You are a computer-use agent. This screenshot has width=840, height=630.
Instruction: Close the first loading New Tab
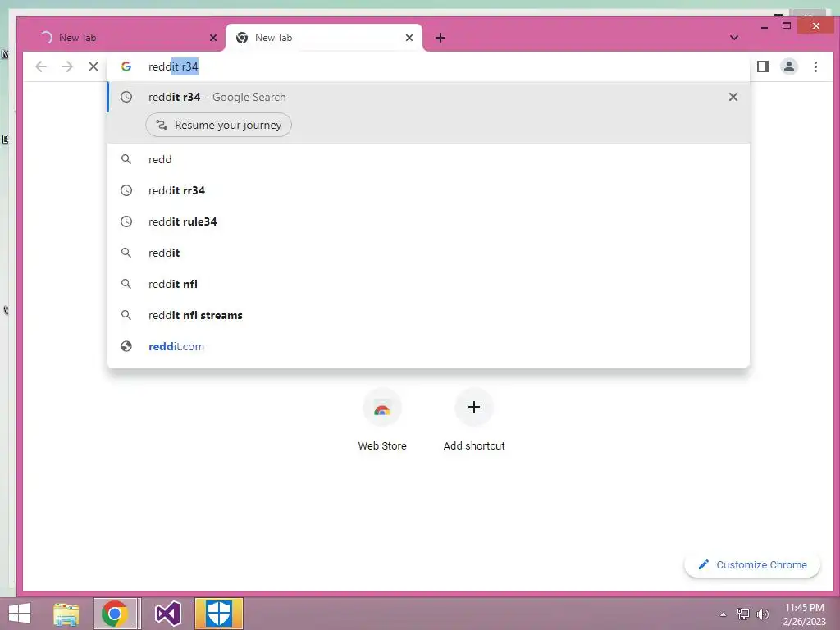tap(213, 38)
